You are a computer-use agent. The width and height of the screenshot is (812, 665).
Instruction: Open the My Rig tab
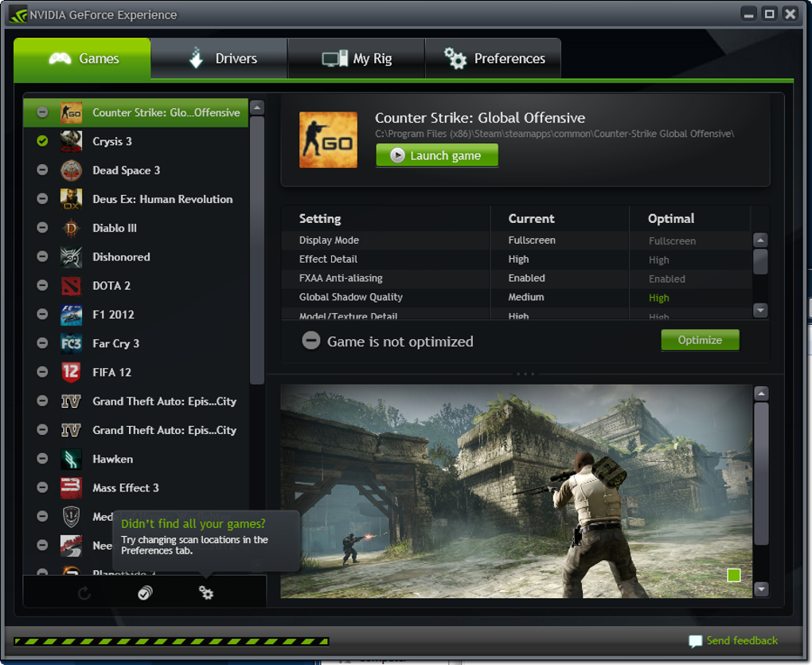coord(357,58)
